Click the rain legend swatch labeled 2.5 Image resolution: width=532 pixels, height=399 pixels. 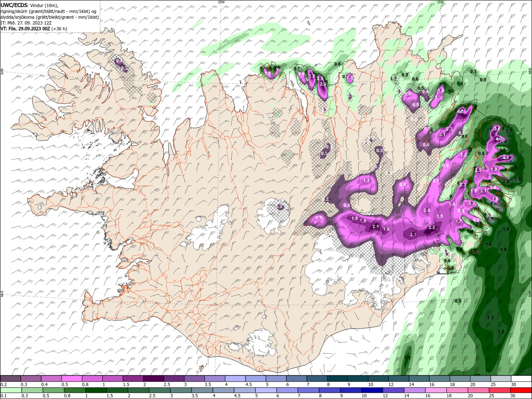[x=159, y=390]
